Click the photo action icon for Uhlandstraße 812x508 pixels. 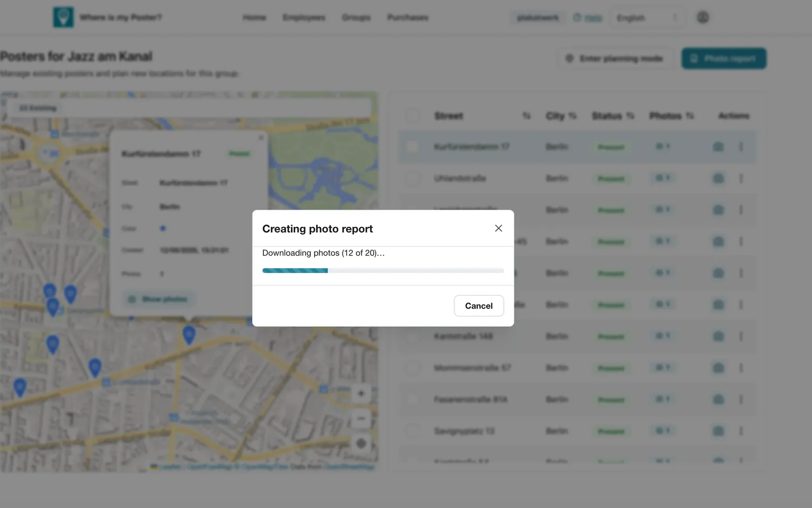click(x=718, y=178)
